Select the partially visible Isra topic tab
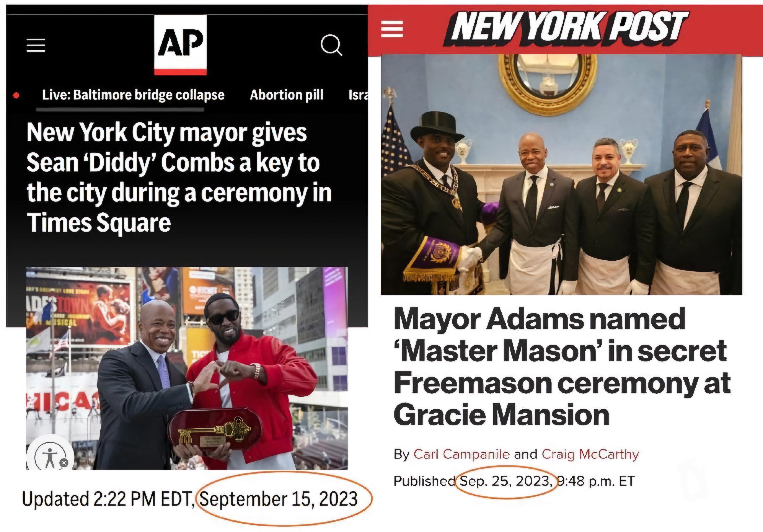763x532 pixels. click(x=358, y=95)
